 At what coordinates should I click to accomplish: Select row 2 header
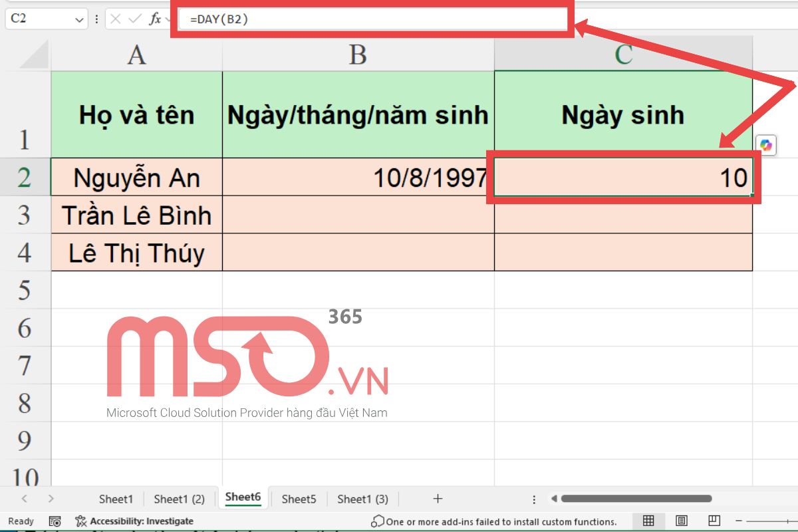pyautogui.click(x=25, y=177)
